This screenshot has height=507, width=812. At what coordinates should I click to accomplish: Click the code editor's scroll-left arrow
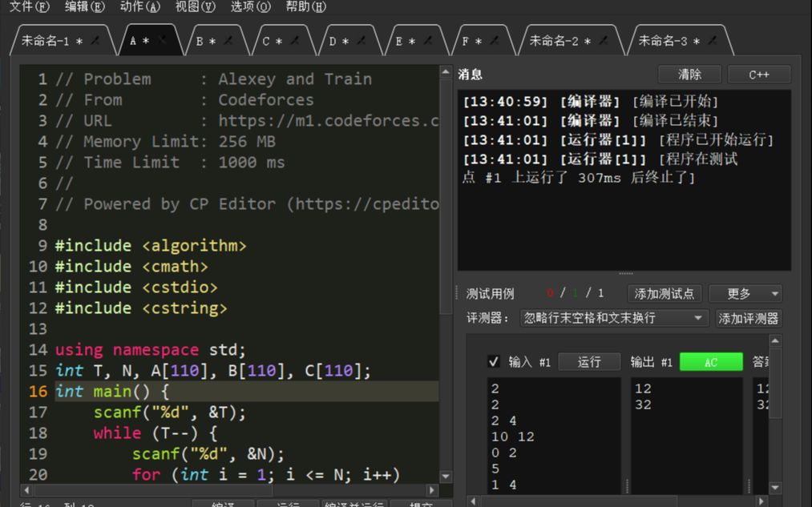point(26,489)
